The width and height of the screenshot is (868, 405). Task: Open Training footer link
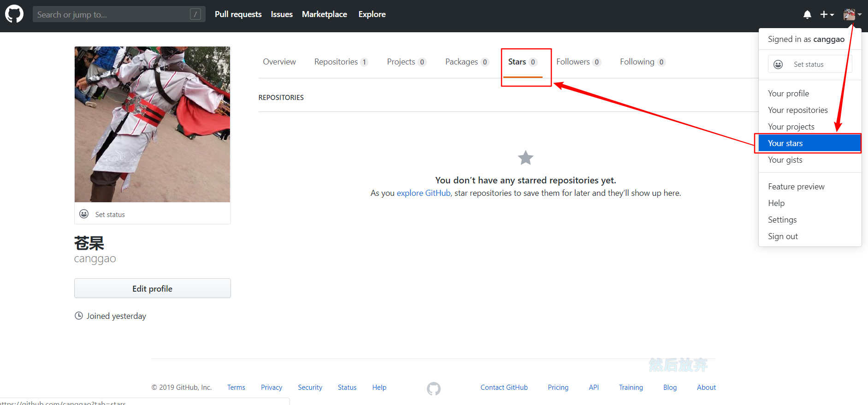631,387
